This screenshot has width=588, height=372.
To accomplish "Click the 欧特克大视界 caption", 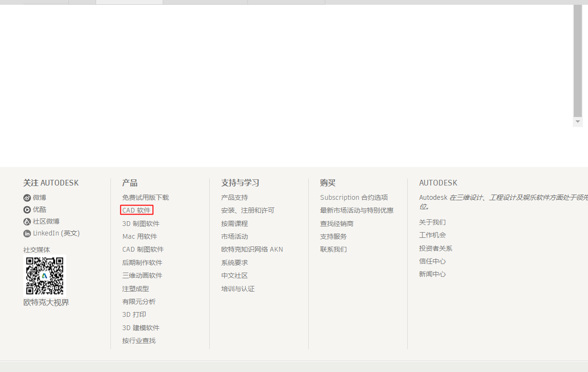I will point(46,303).
